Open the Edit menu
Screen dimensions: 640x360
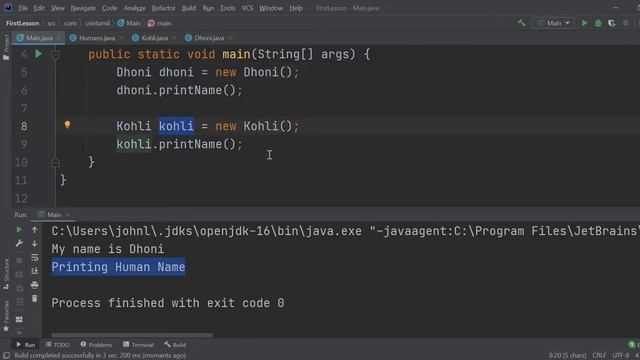(x=39, y=8)
